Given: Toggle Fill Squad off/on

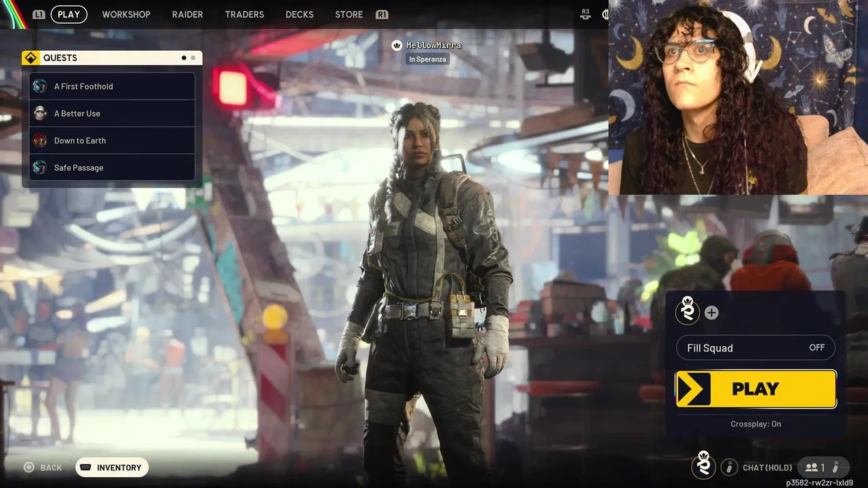Looking at the screenshot, I should pyautogui.click(x=755, y=348).
